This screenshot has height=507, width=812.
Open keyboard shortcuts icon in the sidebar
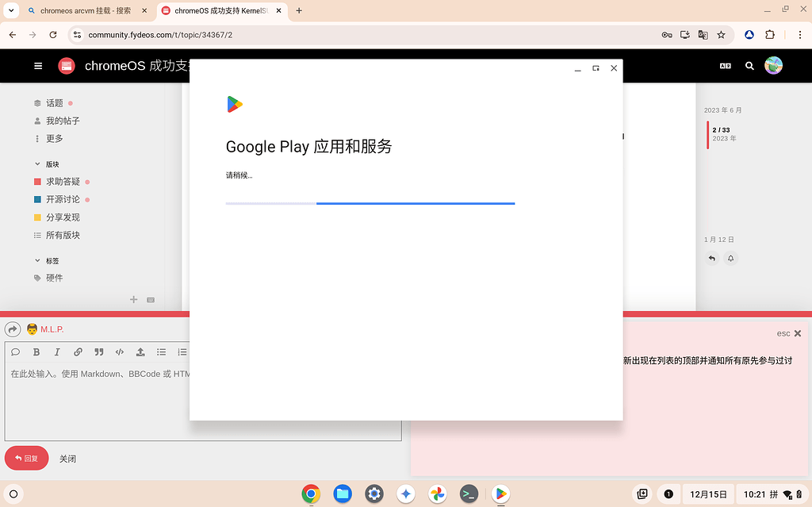point(151,300)
